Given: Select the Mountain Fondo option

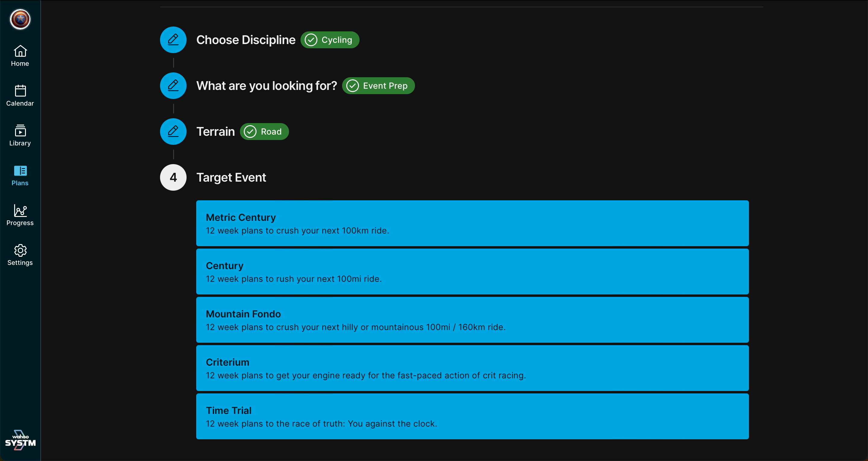Looking at the screenshot, I should tap(472, 320).
